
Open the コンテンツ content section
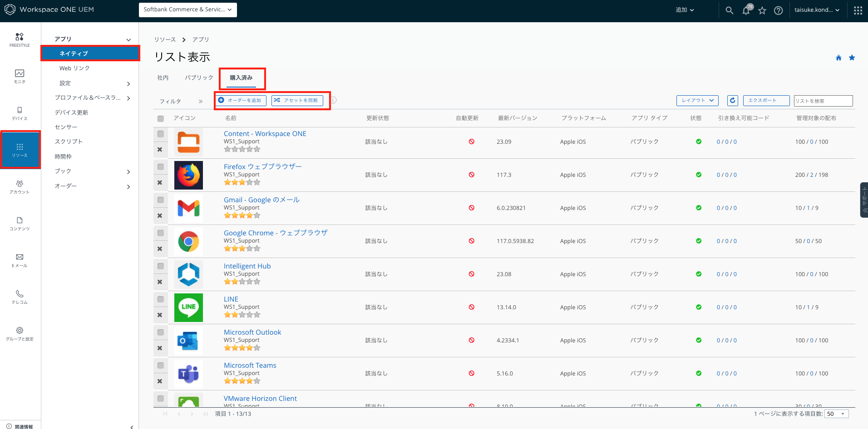point(20,224)
